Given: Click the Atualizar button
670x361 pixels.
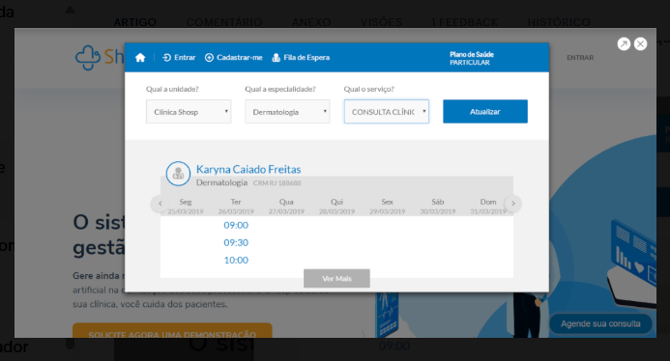Looking at the screenshot, I should 485,112.
